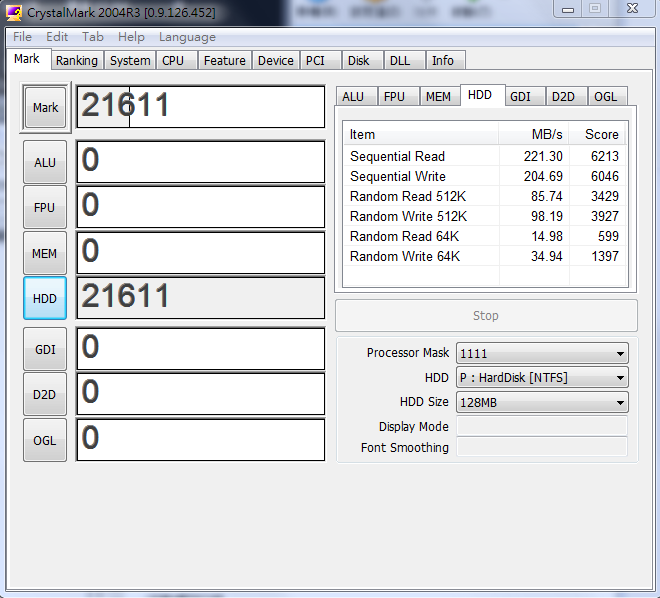
Task: Show the OGL results tab
Action: 608,97
